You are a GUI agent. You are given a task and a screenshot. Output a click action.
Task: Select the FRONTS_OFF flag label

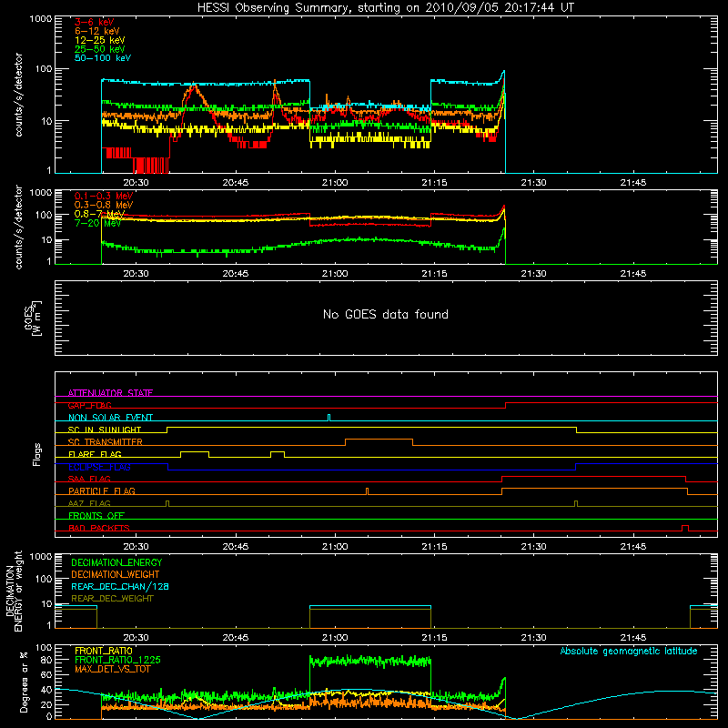pyautogui.click(x=96, y=515)
